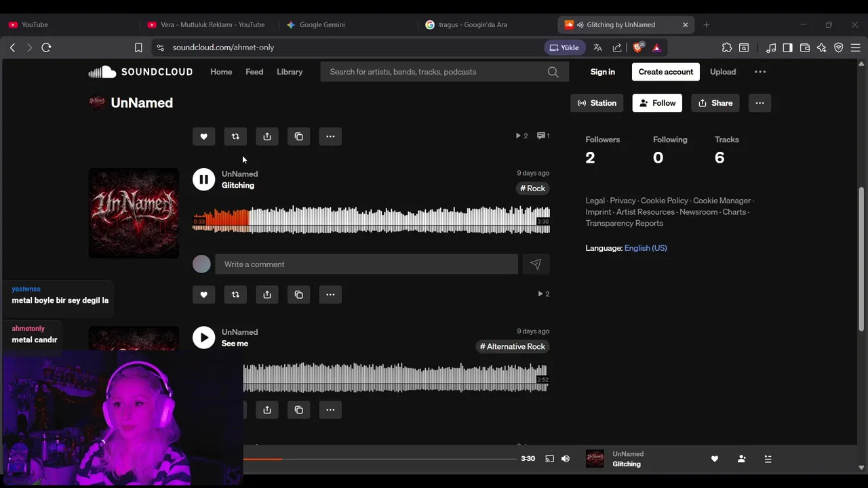Screen dimensions: 868x488
Task: Open Brave Shields icon
Action: [637, 47]
